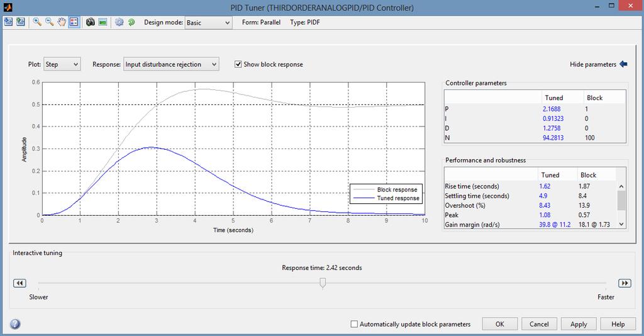
Task: Click the Tuned column header in Controller parameters
Action: (x=553, y=98)
